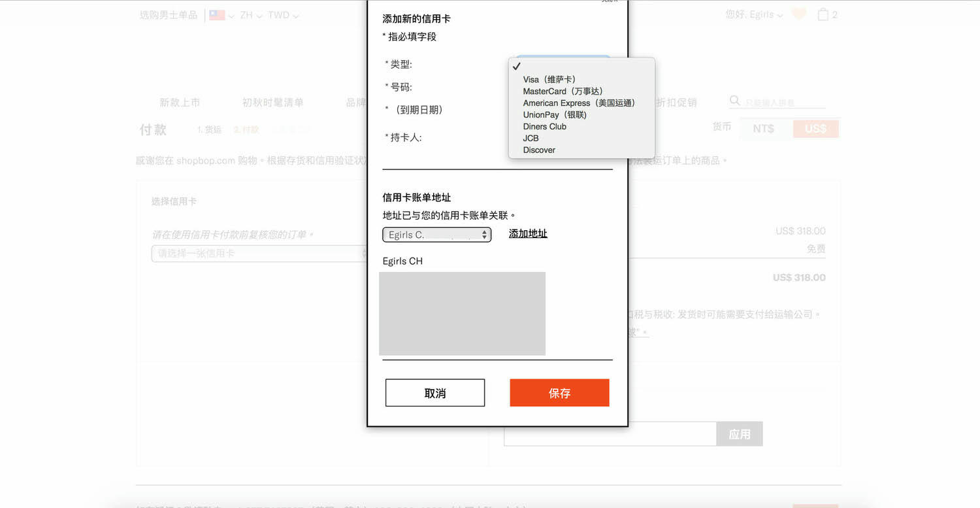This screenshot has width=980, height=508.
Task: Select American Express（美国运通） option
Action: pos(579,103)
